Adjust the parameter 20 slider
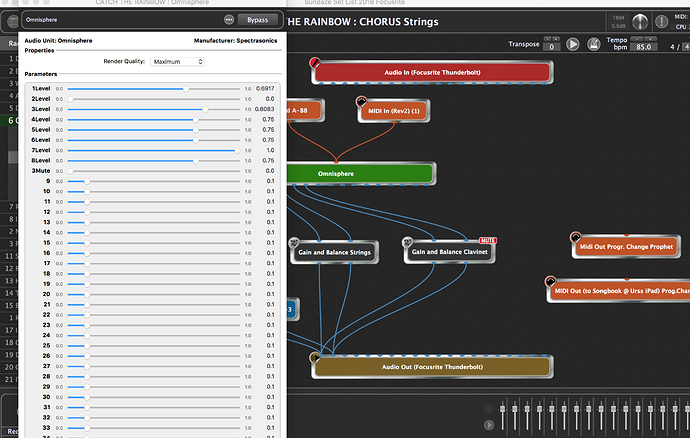The height and width of the screenshot is (438, 690). 154,294
